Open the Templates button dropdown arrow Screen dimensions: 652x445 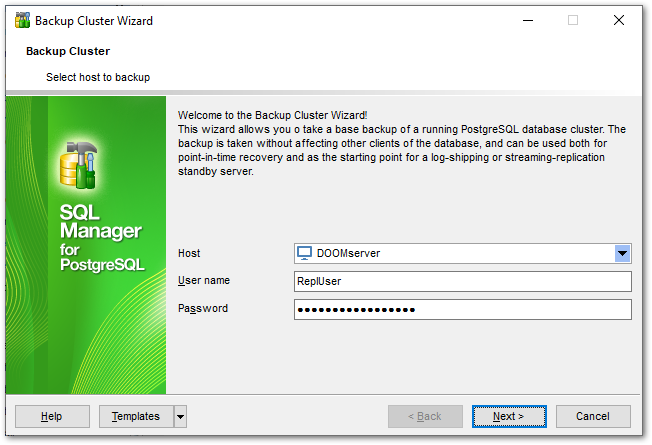(x=180, y=416)
